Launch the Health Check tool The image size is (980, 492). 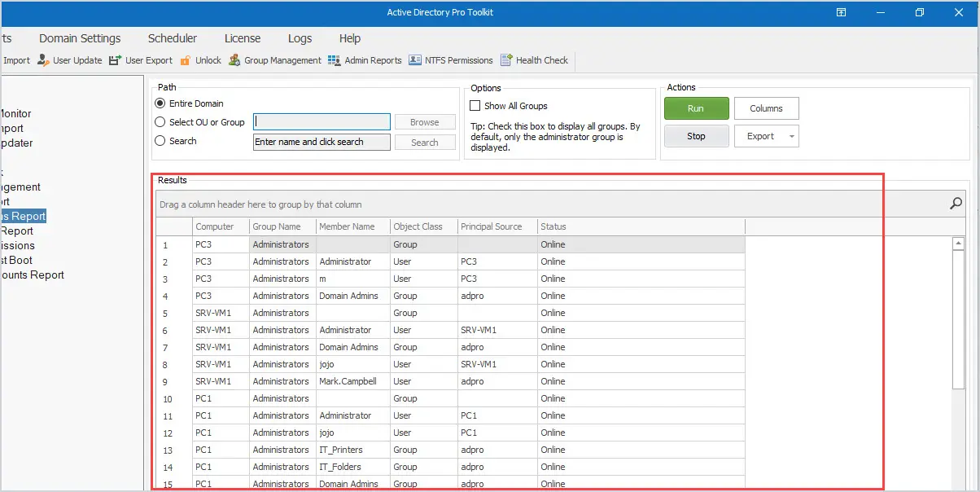(534, 60)
